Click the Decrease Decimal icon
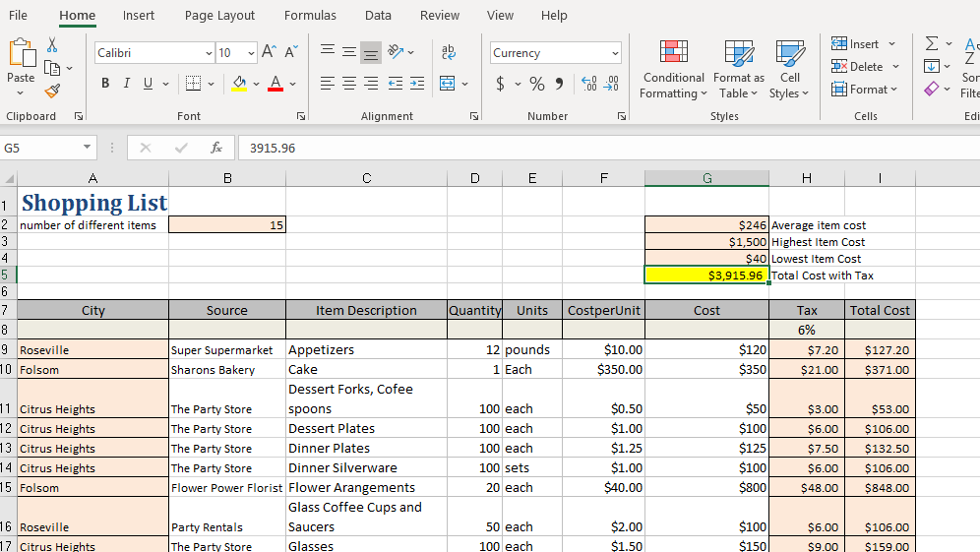The height and width of the screenshot is (552, 980). pos(611,84)
